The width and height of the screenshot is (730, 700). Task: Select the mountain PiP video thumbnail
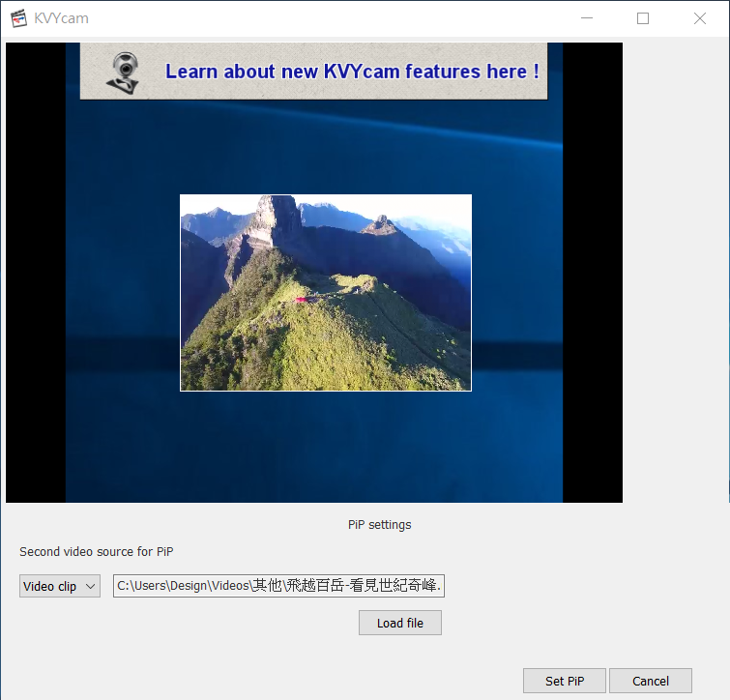coord(326,293)
